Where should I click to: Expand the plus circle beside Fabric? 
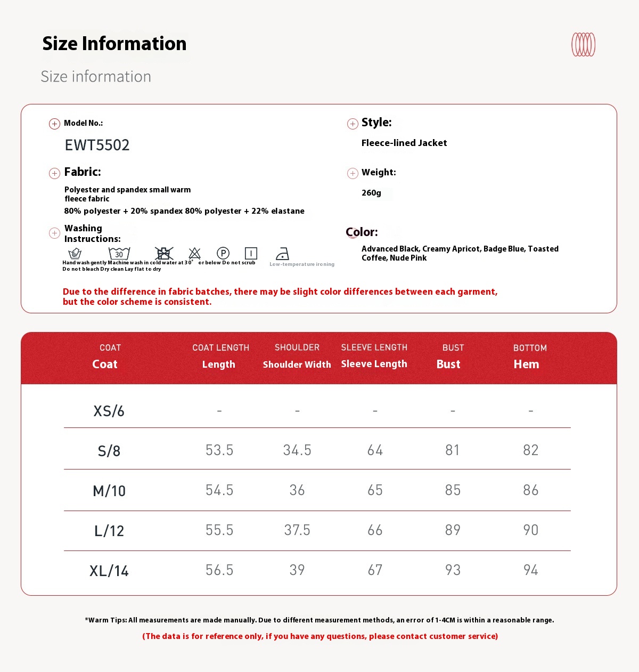(x=54, y=173)
